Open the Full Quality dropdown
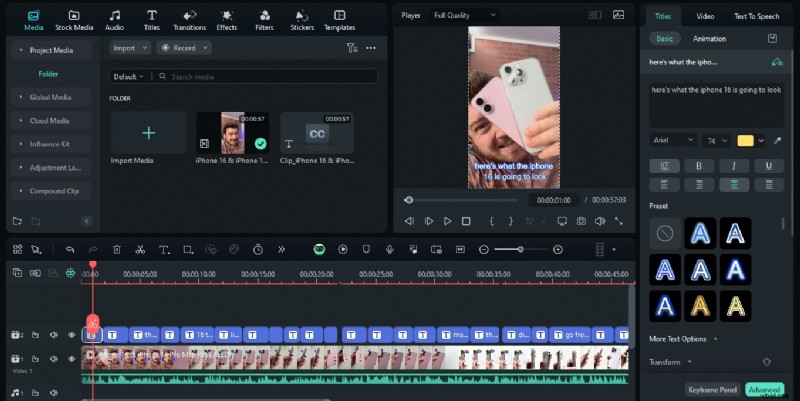 coord(465,15)
